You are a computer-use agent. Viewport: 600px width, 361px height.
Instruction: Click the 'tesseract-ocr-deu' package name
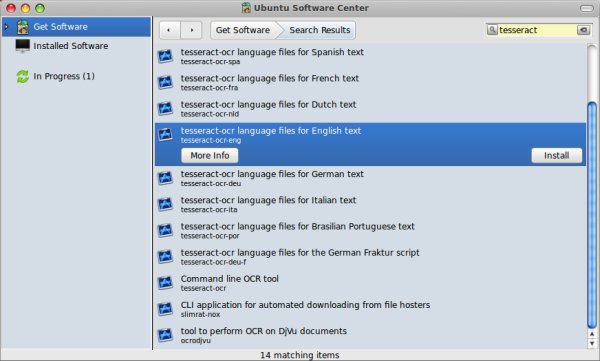click(x=211, y=183)
